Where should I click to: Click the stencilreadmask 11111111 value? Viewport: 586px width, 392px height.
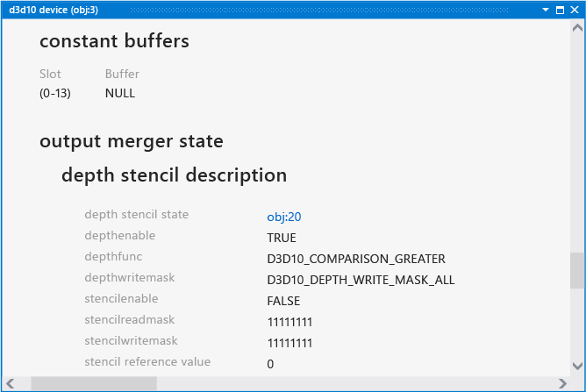click(289, 322)
